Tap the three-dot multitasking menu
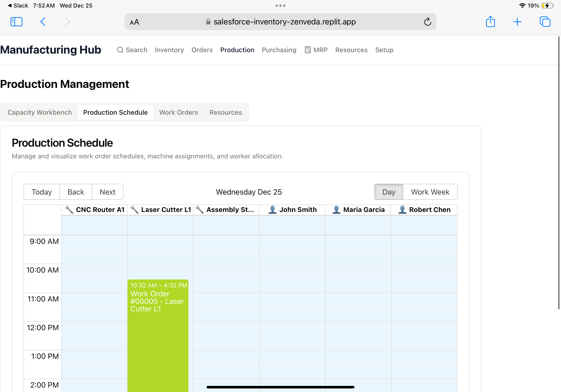This screenshot has height=392, width=561. [280, 6]
